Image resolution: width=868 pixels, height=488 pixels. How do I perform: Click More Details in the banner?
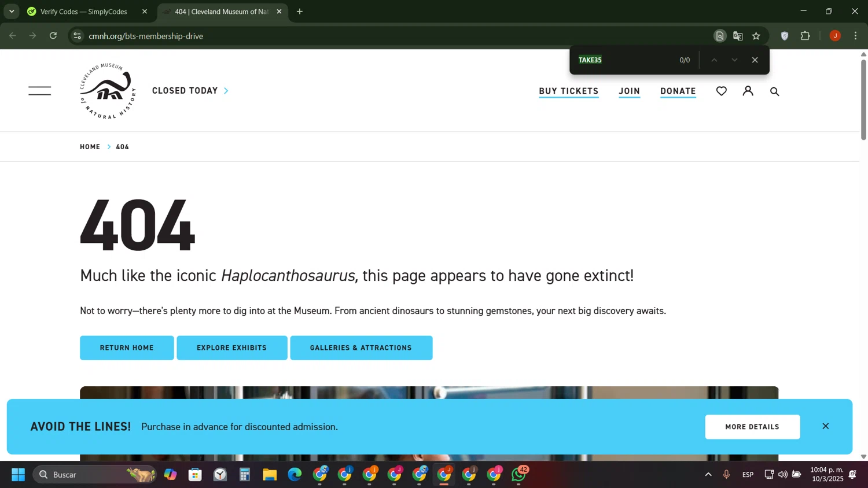point(752,427)
